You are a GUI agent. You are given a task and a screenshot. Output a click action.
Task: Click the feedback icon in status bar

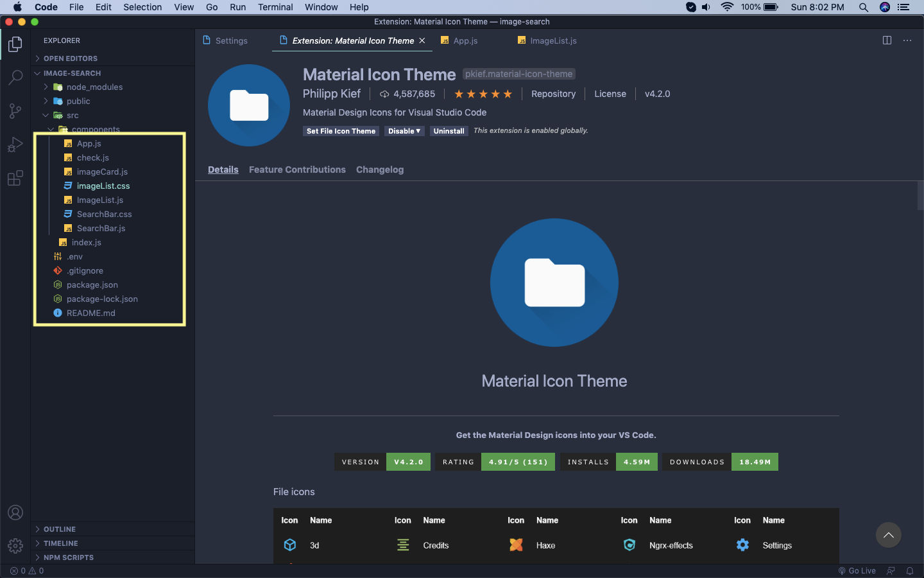point(891,571)
